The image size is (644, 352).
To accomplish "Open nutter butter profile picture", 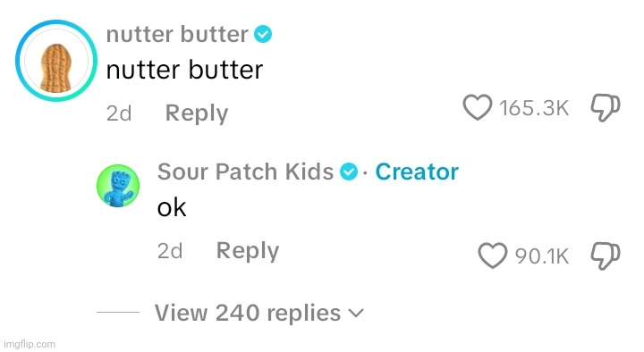I will click(x=56, y=61).
